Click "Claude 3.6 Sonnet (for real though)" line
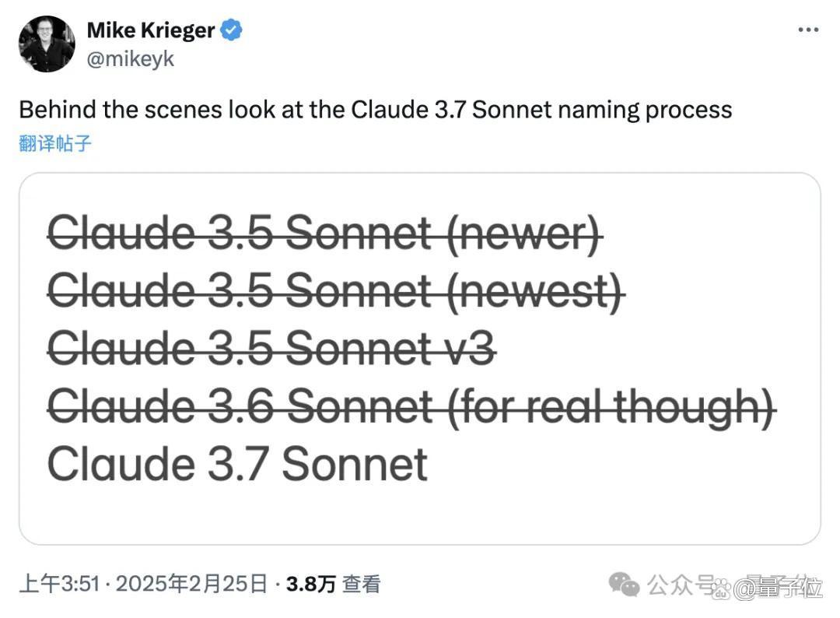The image size is (840, 618). [411, 406]
